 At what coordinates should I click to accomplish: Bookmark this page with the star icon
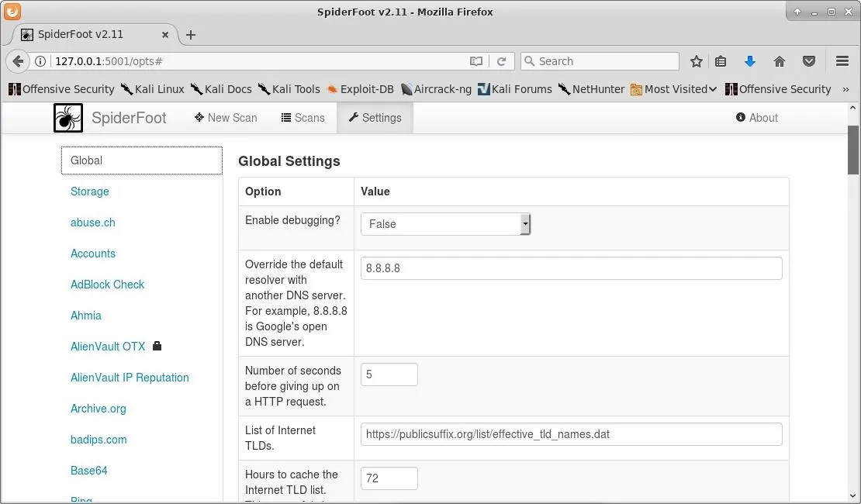coord(697,61)
